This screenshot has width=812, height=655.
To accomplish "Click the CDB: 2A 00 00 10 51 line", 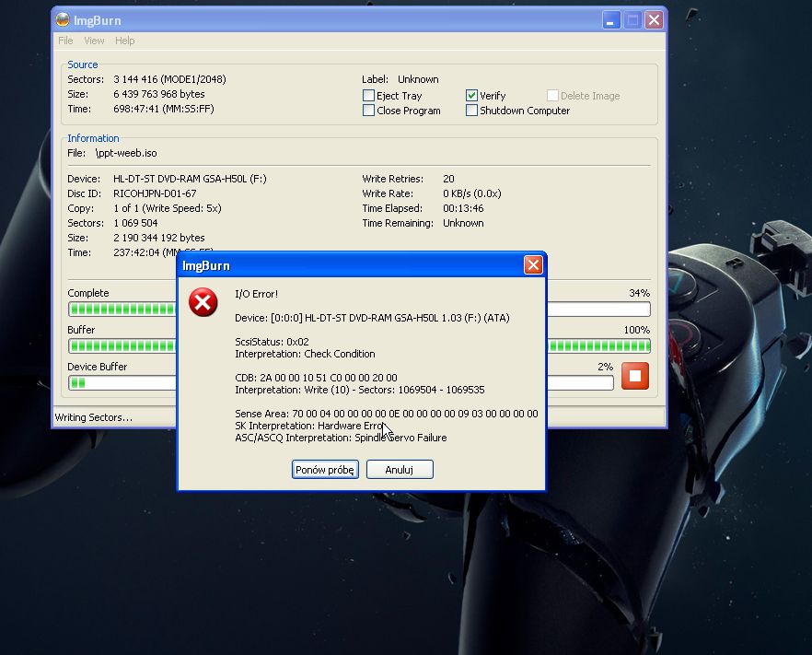I will (x=316, y=378).
